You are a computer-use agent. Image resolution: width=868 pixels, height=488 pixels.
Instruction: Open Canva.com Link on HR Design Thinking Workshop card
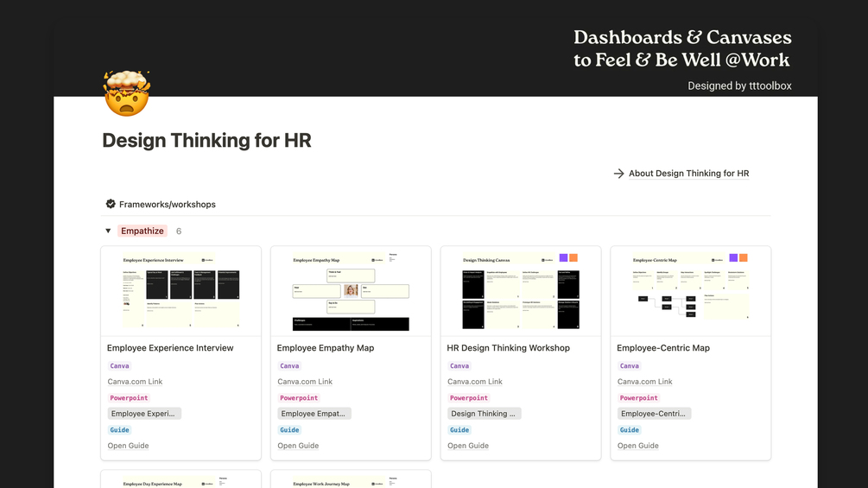[475, 382]
